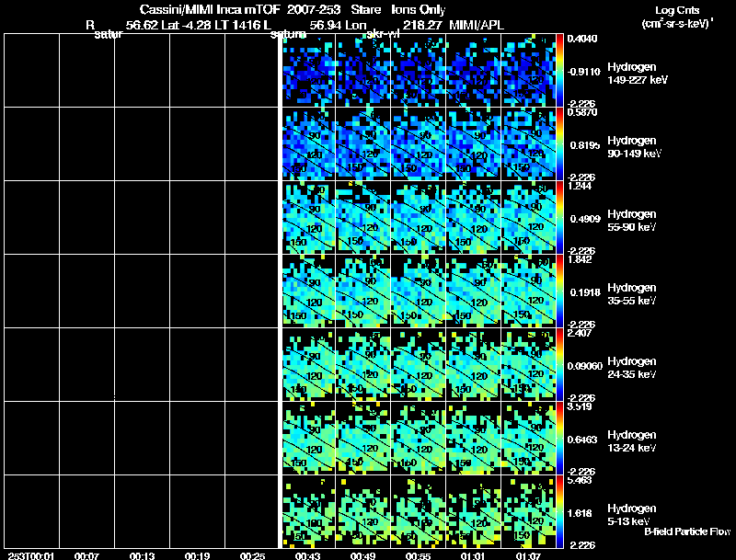Click the 'Hydrogen 5-13 keV' row label
Screen dimensions: 736x560
coord(632,515)
